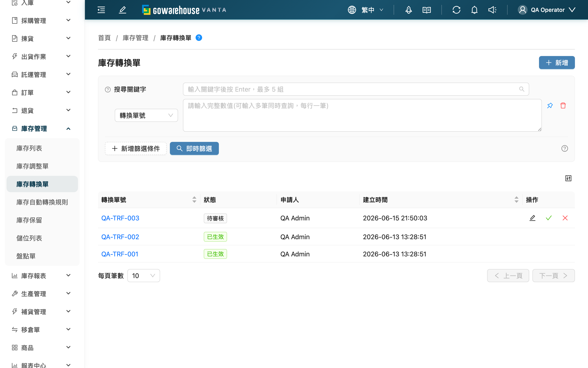Click the 新增 button
This screenshot has height=368, width=588.
pos(557,63)
